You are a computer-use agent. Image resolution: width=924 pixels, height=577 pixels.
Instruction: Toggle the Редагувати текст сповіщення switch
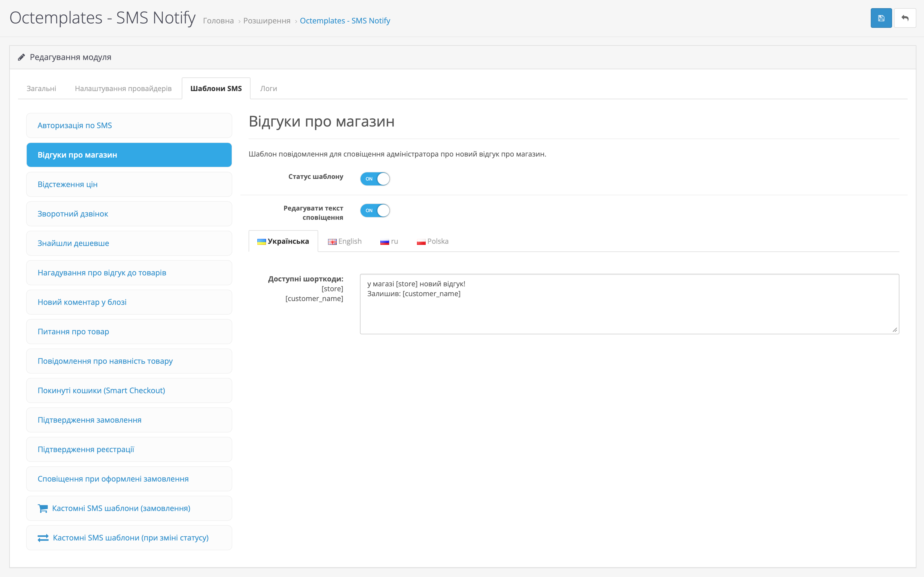tap(375, 210)
